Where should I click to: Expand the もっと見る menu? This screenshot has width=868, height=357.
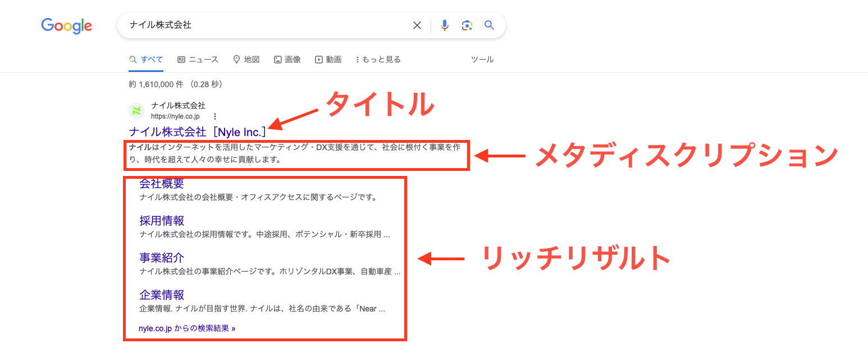pos(378,60)
